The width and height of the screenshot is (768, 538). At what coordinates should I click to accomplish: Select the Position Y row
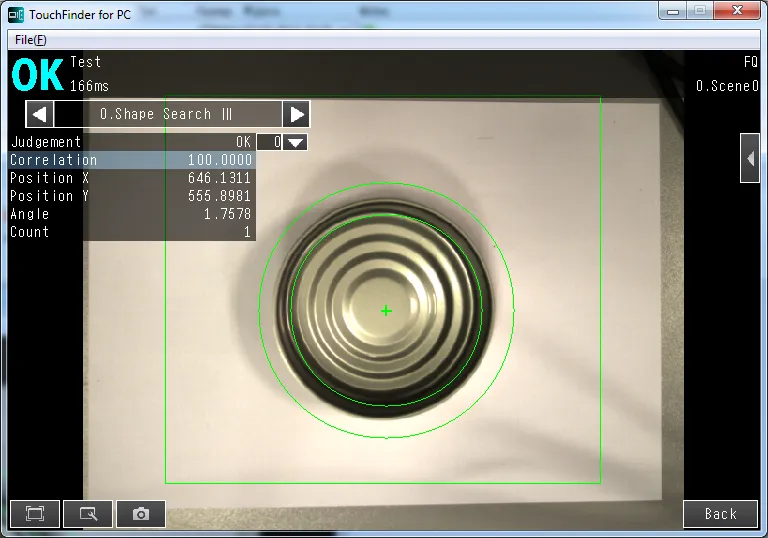coord(130,196)
